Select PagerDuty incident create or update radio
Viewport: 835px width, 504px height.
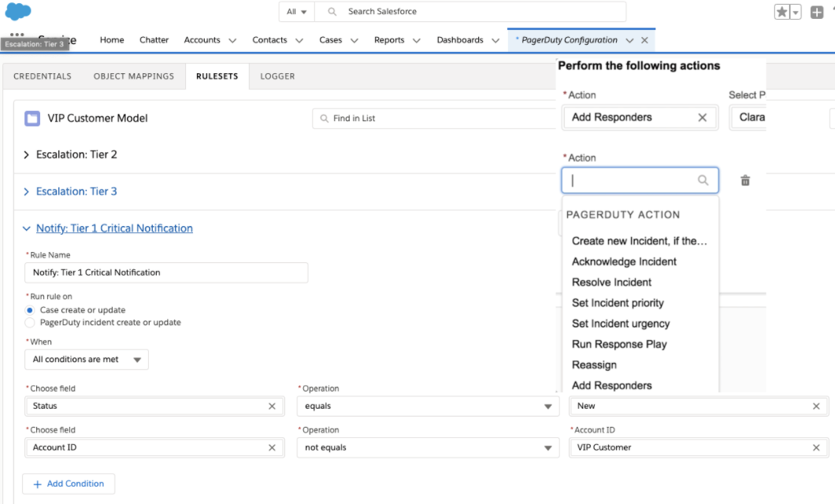pyautogui.click(x=30, y=322)
